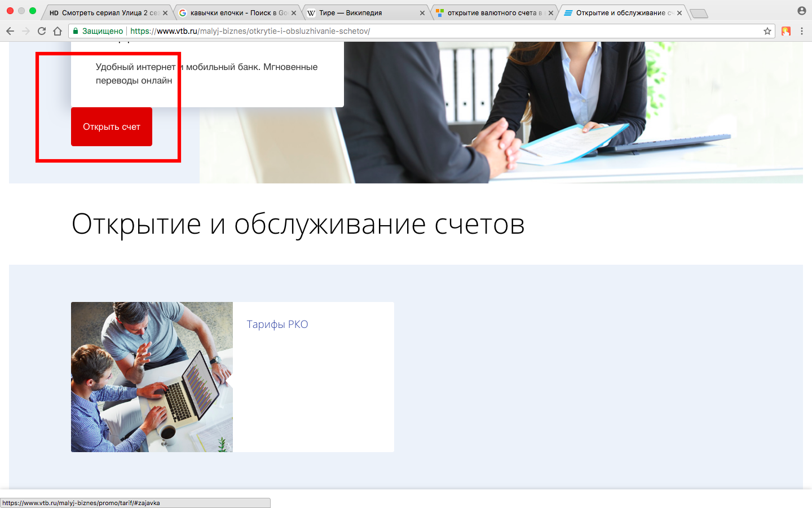This screenshot has height=508, width=812.
Task: Open a new browser tab
Action: tap(698, 13)
